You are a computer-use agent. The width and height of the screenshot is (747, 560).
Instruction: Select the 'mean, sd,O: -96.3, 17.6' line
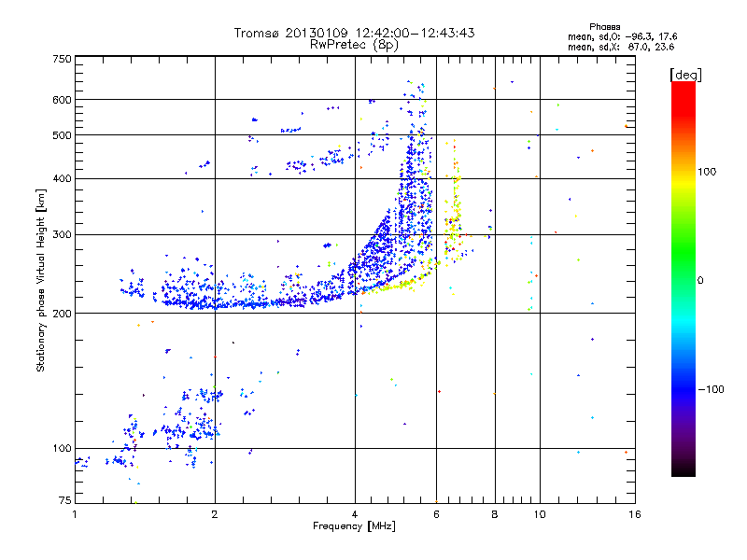pyautogui.click(x=622, y=36)
